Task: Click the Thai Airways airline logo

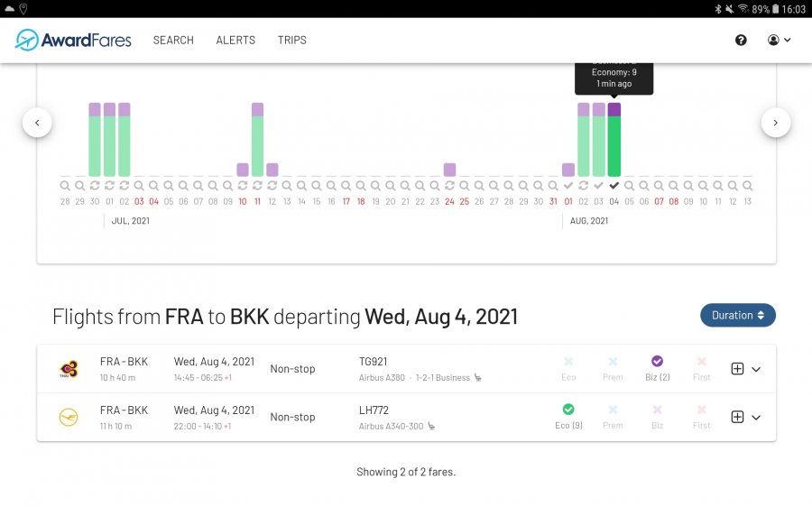Action: point(69,369)
